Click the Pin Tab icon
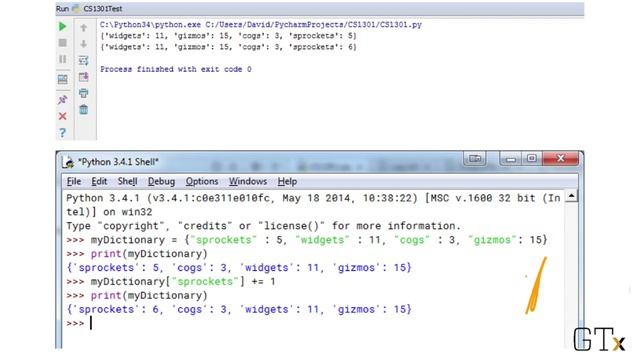640x360 pixels. pos(62,100)
